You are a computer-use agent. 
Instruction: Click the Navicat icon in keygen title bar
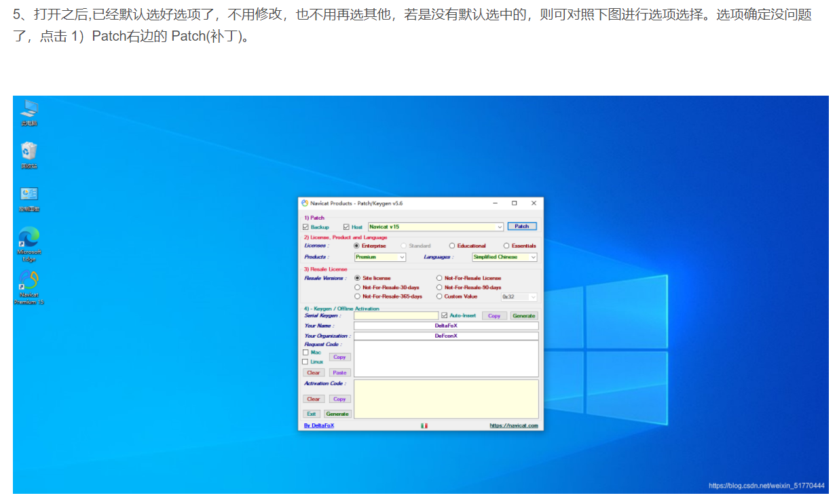coord(304,203)
